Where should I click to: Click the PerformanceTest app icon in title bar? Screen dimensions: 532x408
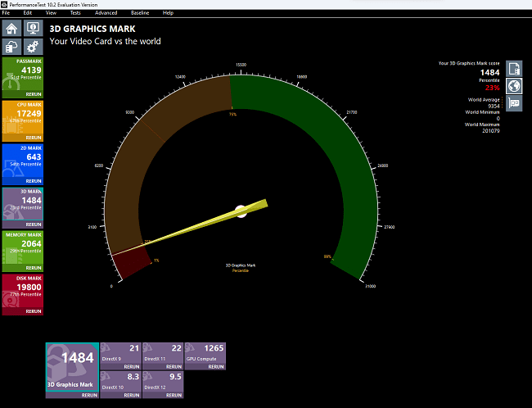click(x=4, y=4)
